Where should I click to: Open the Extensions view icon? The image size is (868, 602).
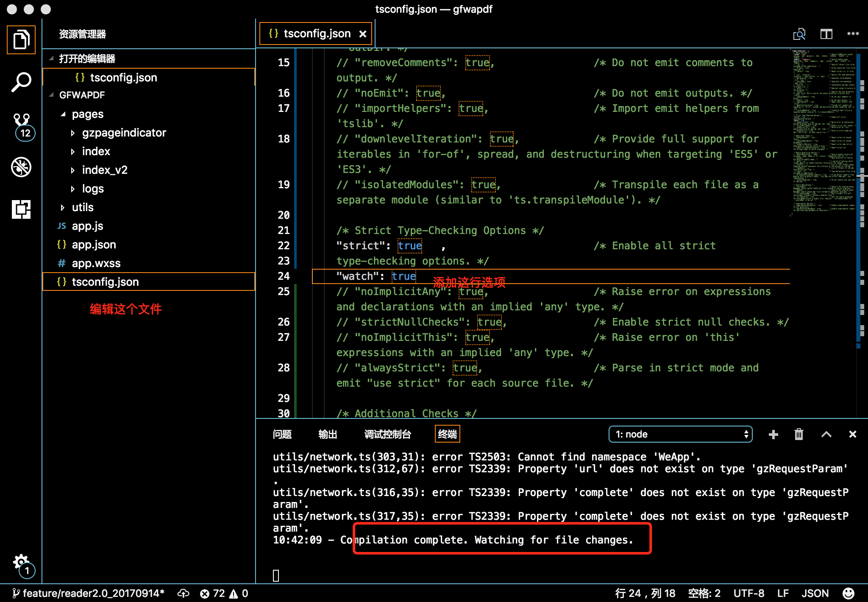tap(21, 209)
